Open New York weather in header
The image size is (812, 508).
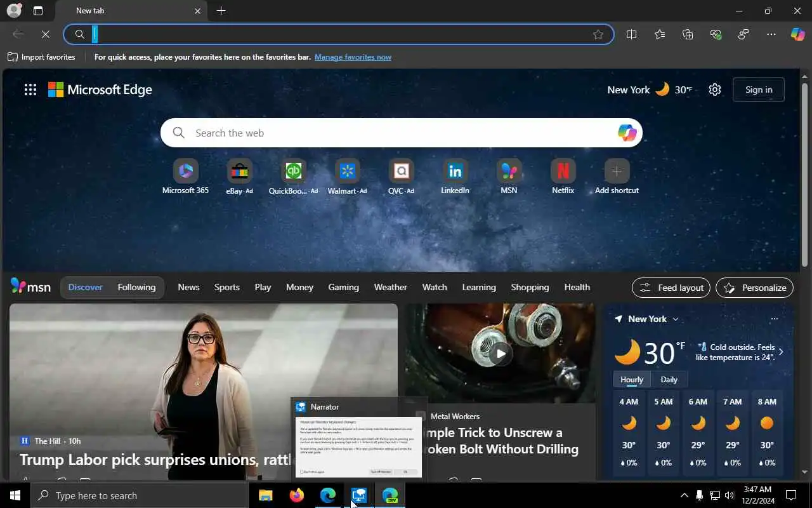click(x=649, y=90)
